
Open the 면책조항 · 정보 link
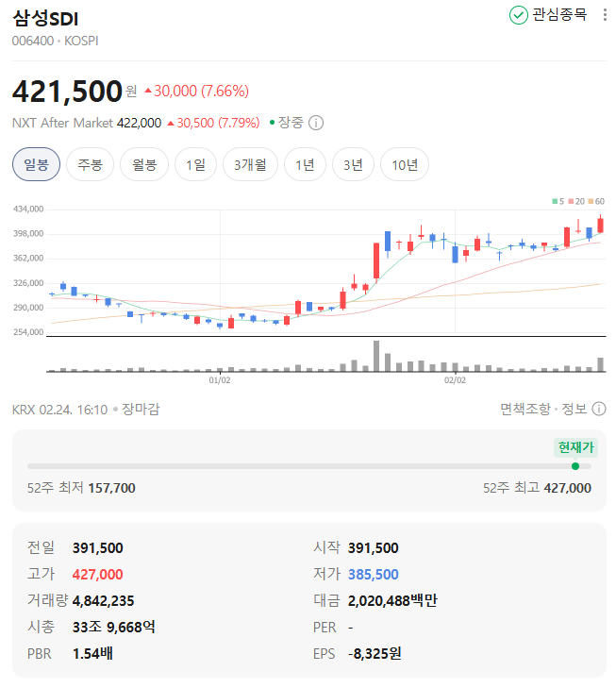543,409
